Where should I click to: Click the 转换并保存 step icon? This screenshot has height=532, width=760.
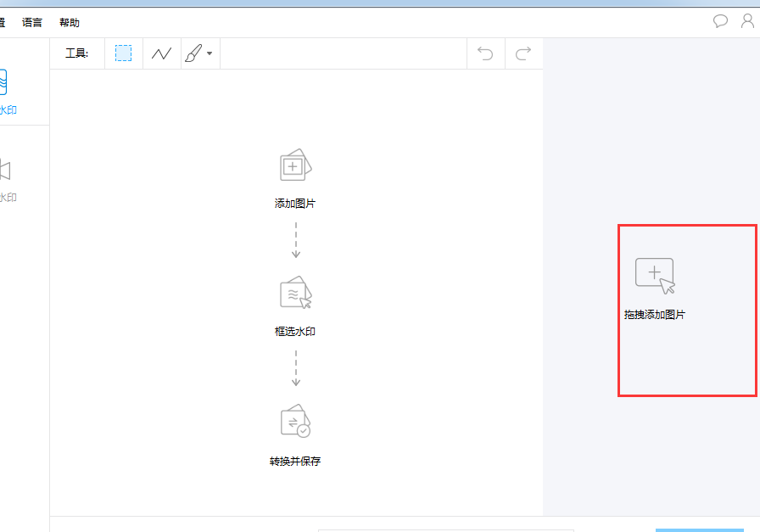296,421
